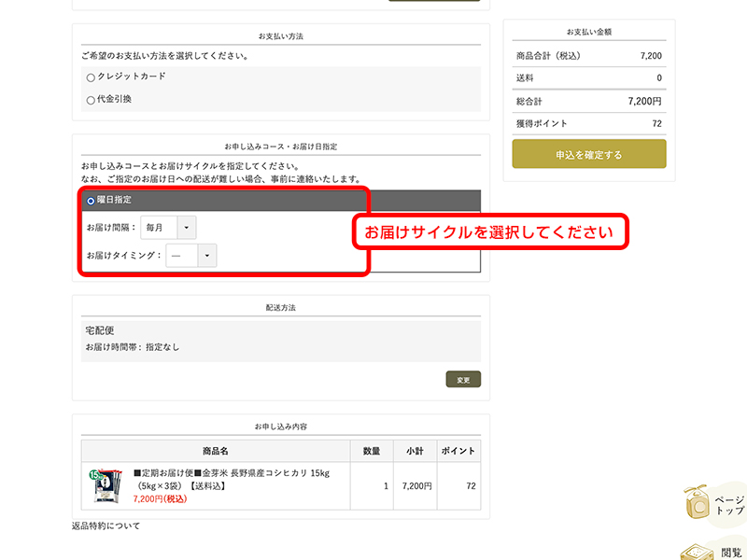Expand the お届けタイミング dropdown
Viewport: 747px width, 560px height.
point(191,256)
